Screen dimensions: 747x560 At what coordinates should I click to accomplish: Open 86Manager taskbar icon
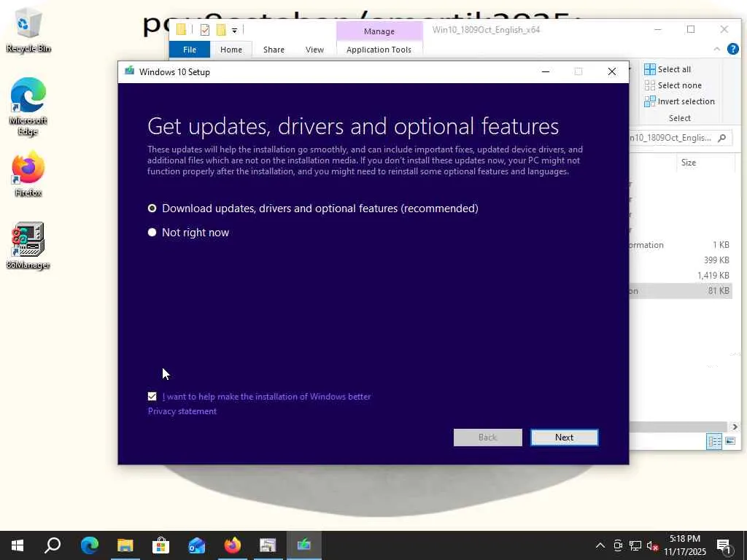[x=268, y=545]
